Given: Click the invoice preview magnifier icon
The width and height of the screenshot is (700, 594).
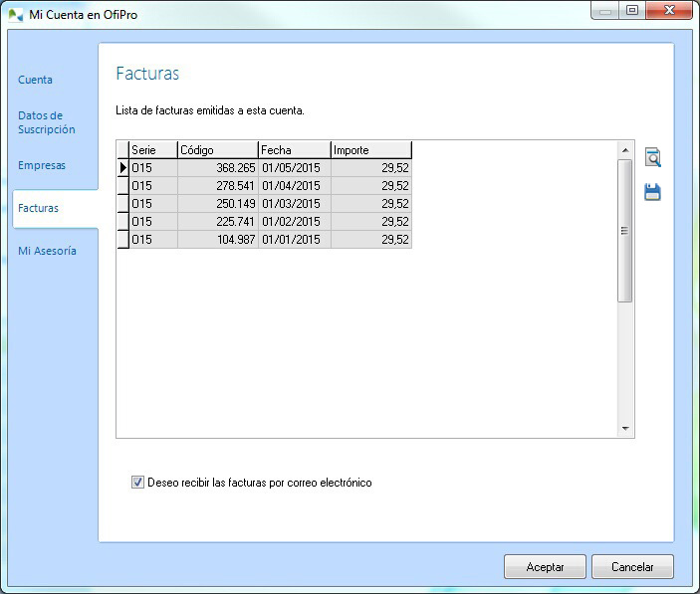Looking at the screenshot, I should [x=652, y=157].
